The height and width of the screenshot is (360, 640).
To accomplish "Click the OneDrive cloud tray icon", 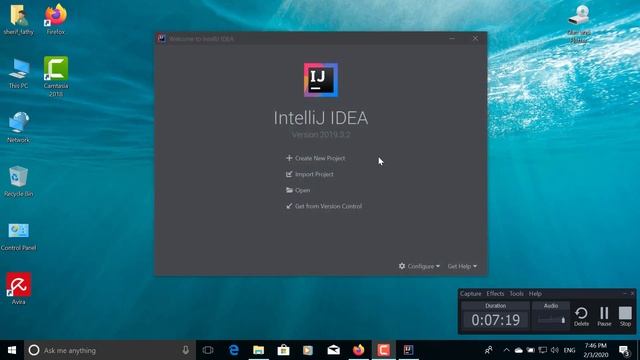I will click(x=518, y=350).
